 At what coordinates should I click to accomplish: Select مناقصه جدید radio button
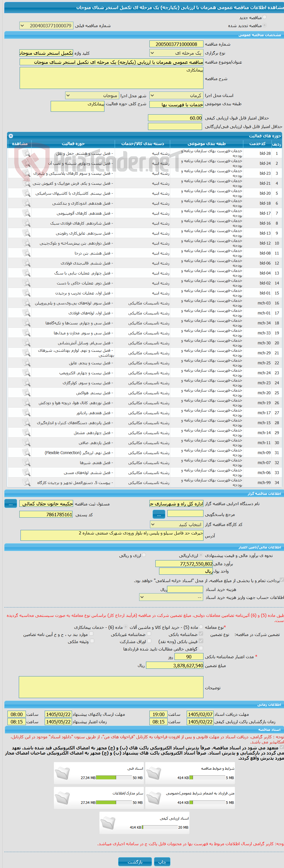click(264, 17)
